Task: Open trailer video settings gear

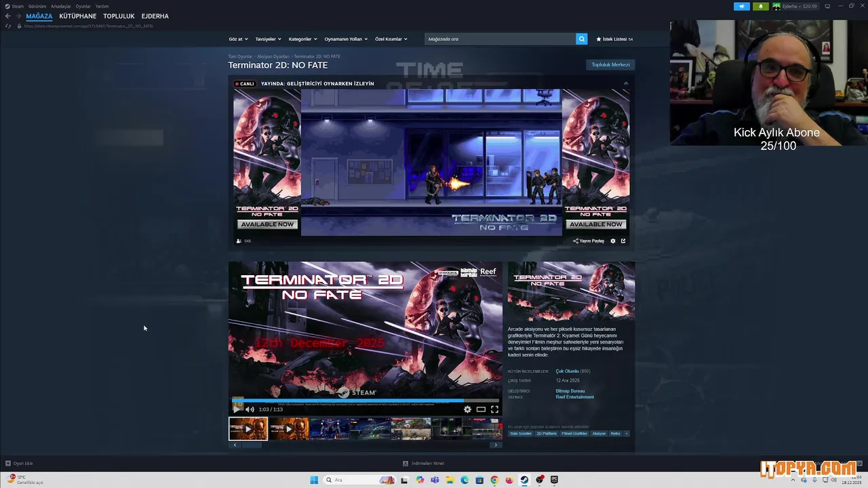Action: click(467, 409)
